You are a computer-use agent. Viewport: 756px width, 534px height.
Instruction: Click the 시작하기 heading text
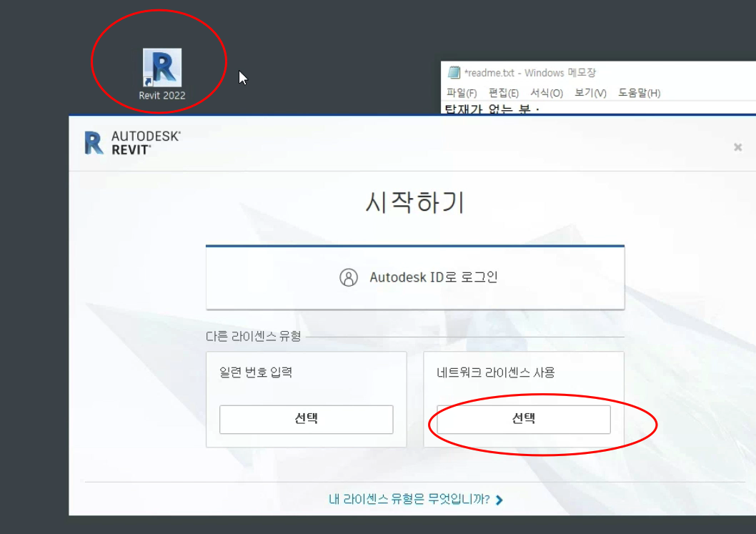[x=415, y=202]
